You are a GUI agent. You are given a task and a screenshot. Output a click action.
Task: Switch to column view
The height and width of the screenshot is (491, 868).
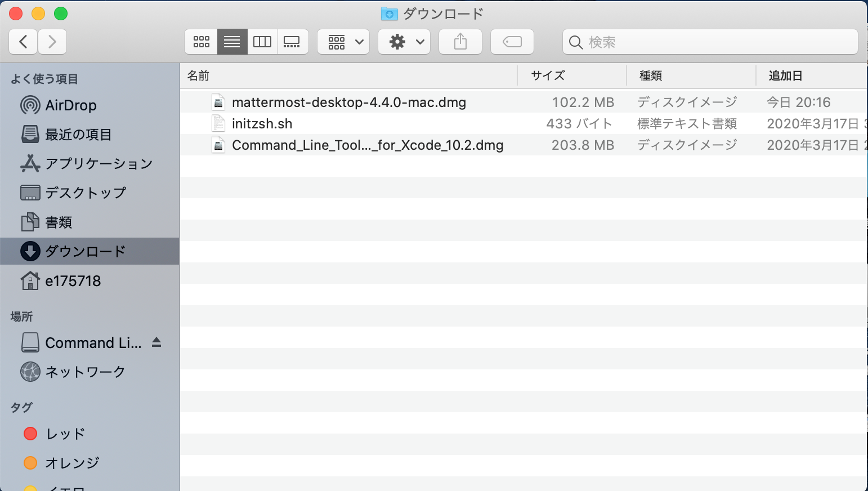[262, 42]
